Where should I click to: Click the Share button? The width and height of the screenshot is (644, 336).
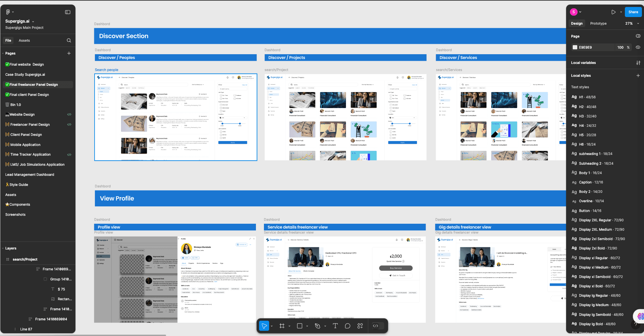coord(633,12)
